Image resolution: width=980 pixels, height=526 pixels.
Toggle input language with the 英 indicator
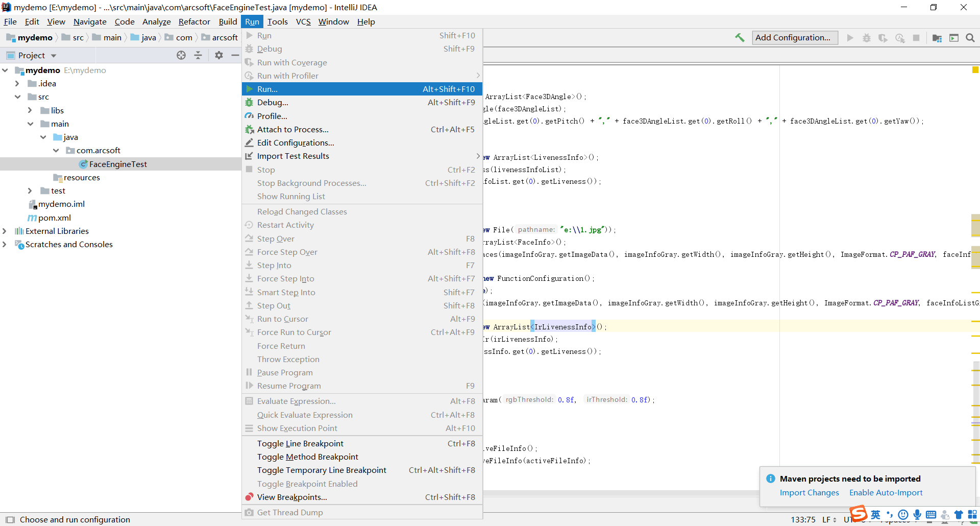875,515
